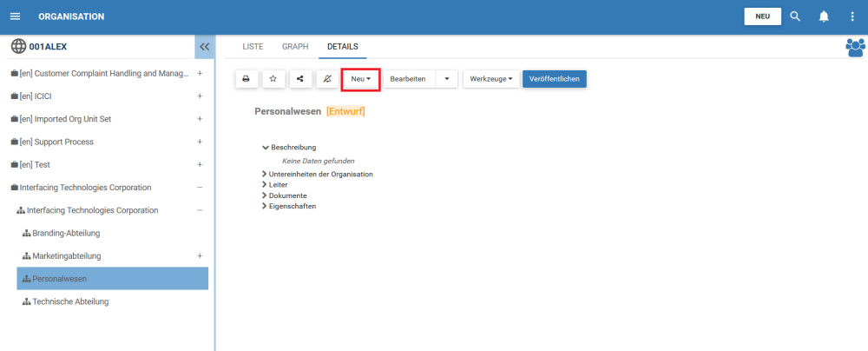Click the Veröffentlichen button
Screen dimensions: 868x351
click(x=554, y=79)
